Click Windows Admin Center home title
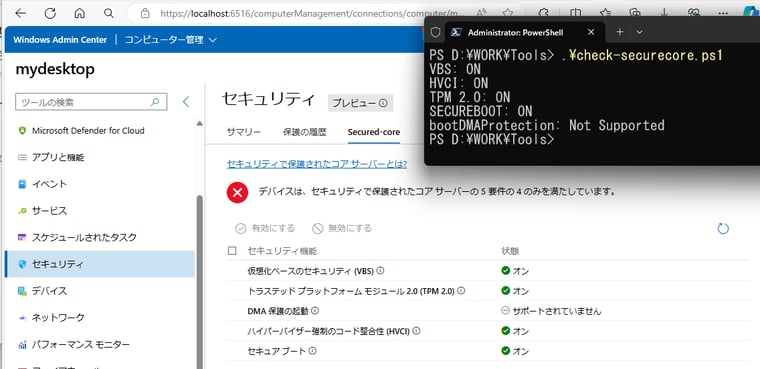The image size is (760, 369). tap(60, 40)
